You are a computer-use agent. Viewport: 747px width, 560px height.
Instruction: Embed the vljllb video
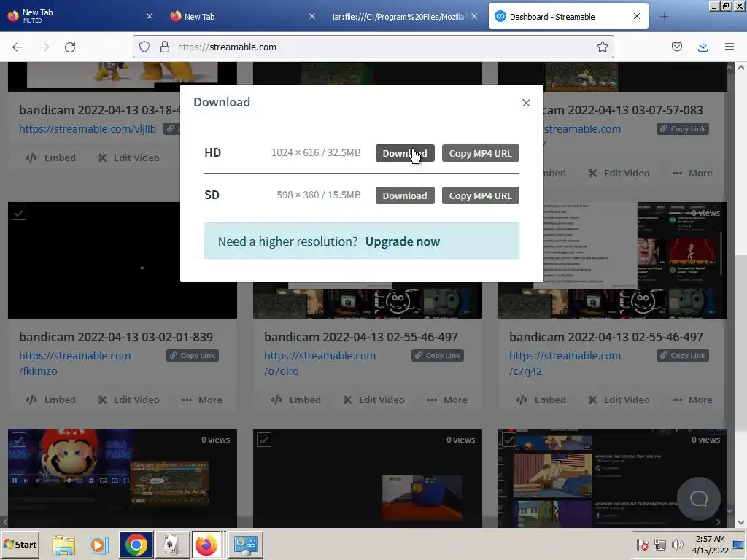point(50,157)
